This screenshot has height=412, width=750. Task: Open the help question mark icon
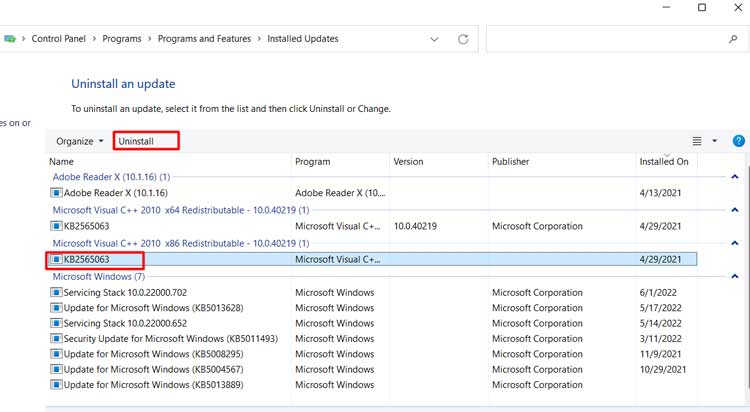point(739,141)
